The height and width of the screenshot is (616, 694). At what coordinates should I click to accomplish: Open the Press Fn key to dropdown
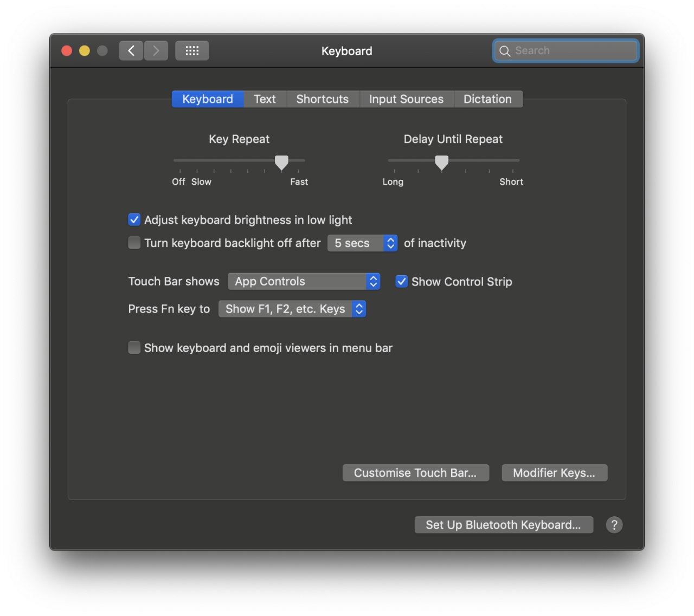(x=292, y=309)
